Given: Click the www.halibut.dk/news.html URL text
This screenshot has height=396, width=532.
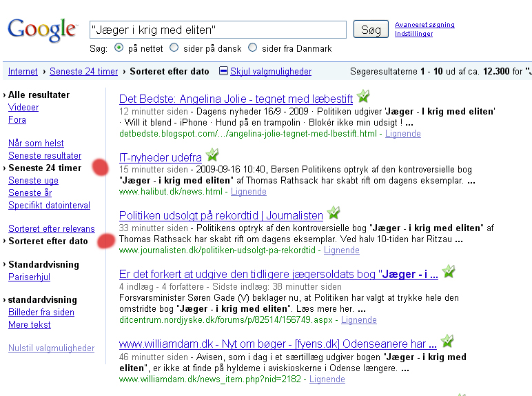Looking at the screenshot, I should [x=171, y=192].
